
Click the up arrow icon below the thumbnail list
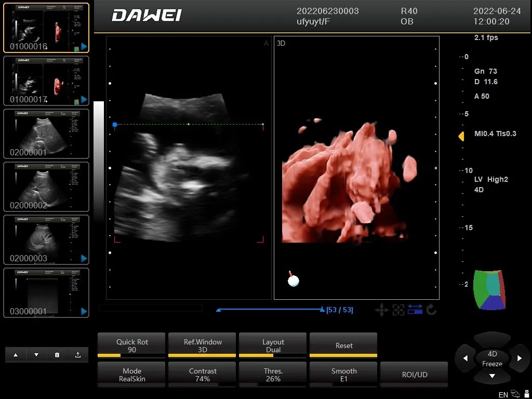15,354
